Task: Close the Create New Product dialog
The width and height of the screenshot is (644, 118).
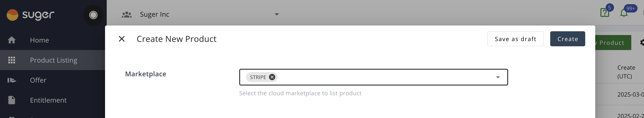Action: [x=122, y=39]
